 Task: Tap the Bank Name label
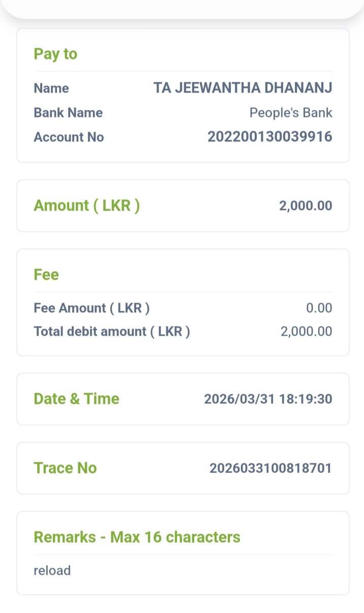click(68, 112)
